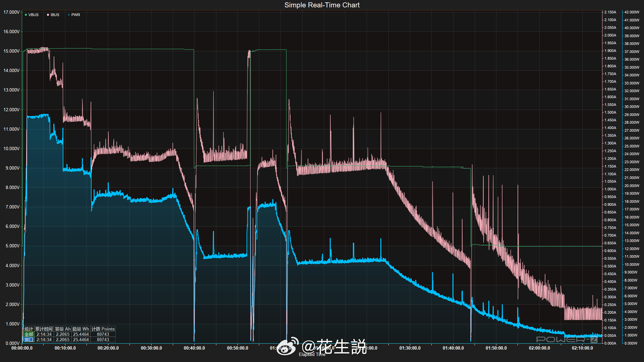Click the 17.000V voltage axis label
Viewport: 644px width, 362px height.
11,12
